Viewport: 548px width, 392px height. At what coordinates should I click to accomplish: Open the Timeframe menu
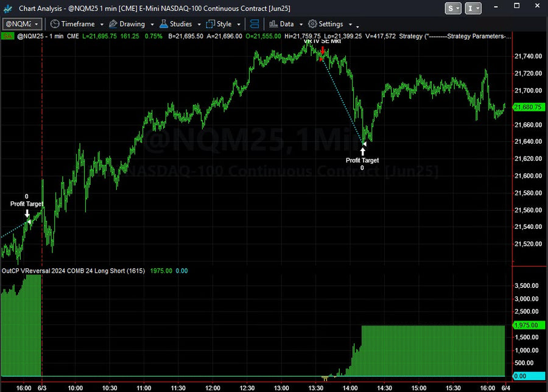click(x=77, y=24)
